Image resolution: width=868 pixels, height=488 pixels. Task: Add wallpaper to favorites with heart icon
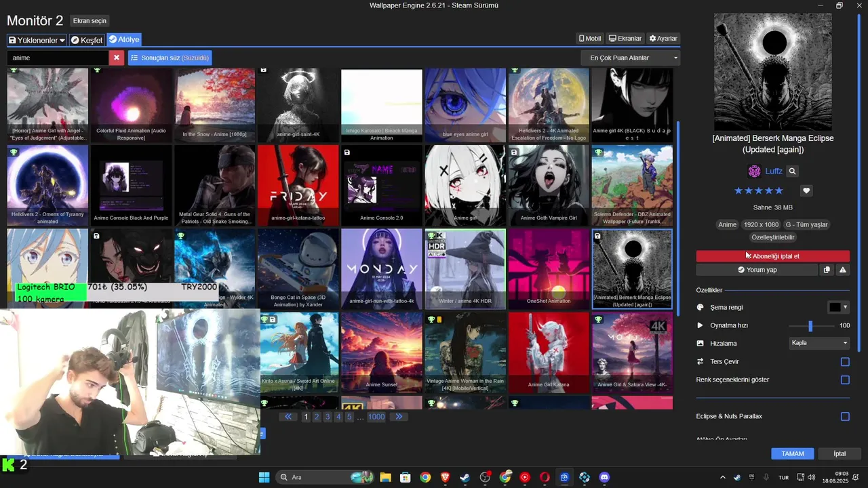coord(806,191)
